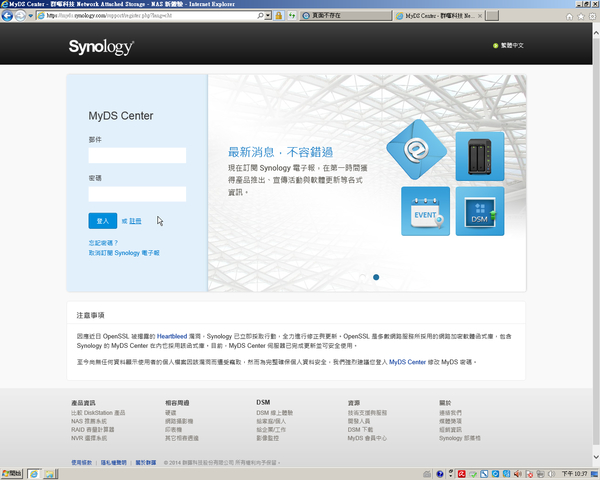Screen dimensions: 600x480
Task: Open a new blank tab
Action: [492, 16]
